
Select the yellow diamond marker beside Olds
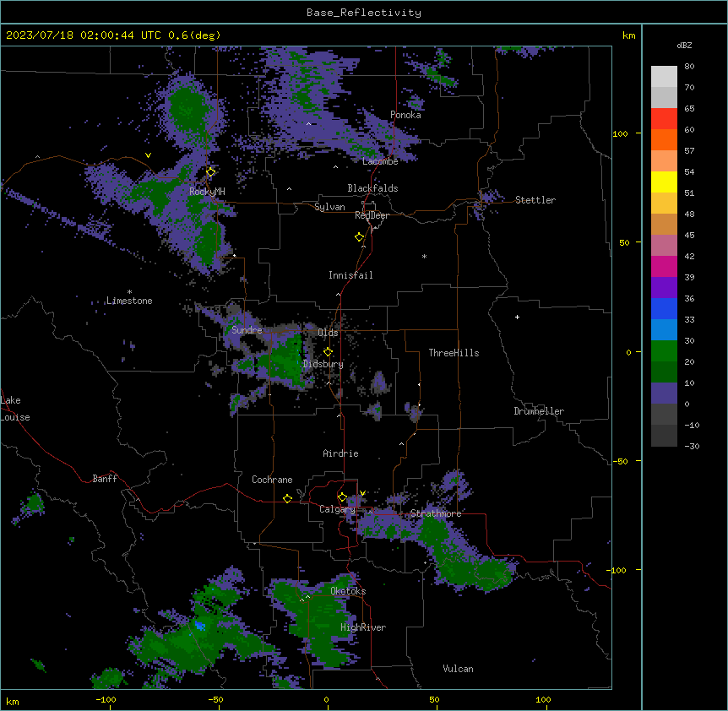pyautogui.click(x=329, y=352)
